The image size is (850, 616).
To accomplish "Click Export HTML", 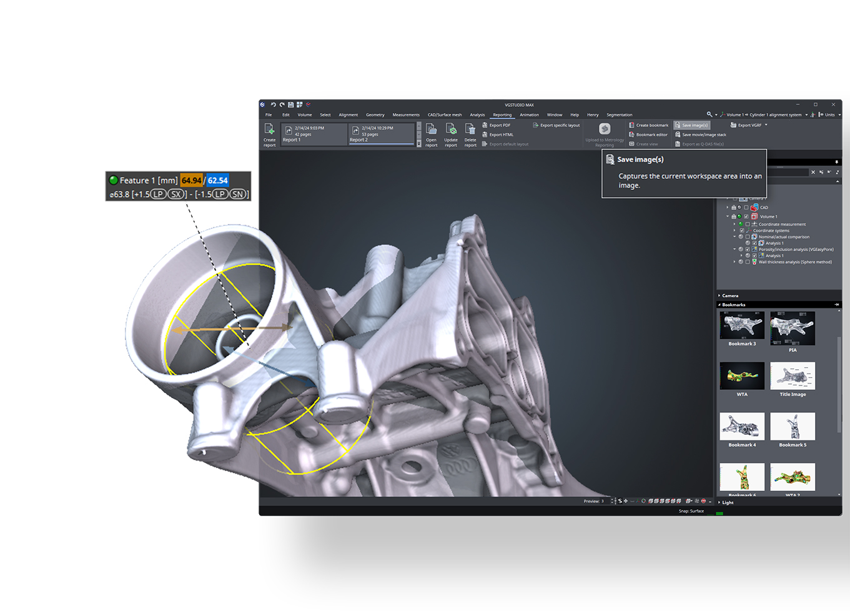I will (x=498, y=134).
